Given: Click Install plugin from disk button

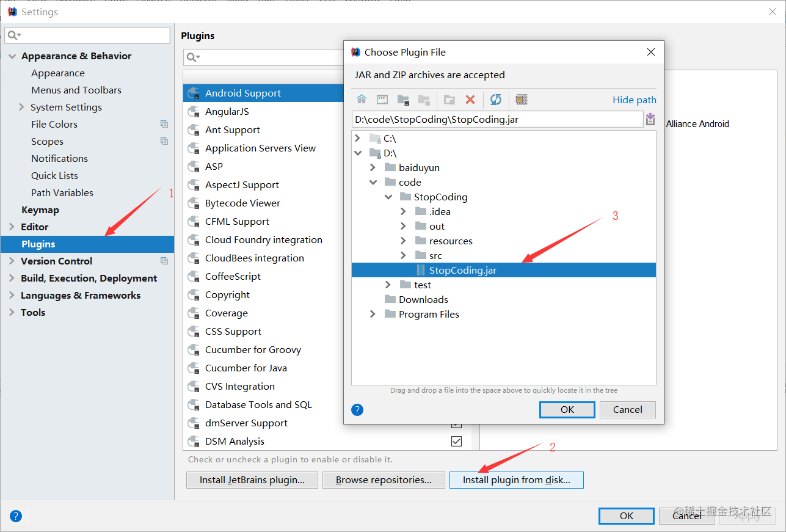Looking at the screenshot, I should click(517, 479).
